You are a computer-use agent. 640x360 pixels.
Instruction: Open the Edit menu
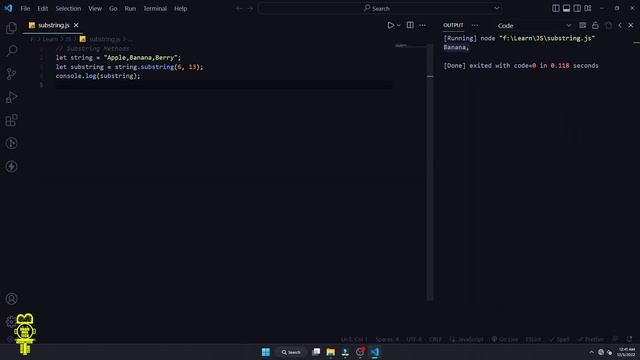pyautogui.click(x=42, y=9)
